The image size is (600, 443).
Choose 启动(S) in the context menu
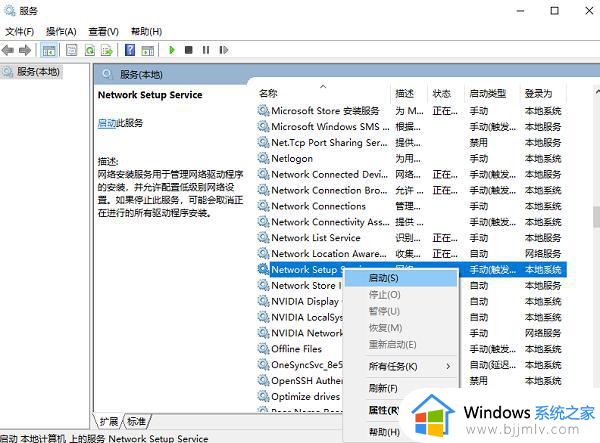coord(401,278)
